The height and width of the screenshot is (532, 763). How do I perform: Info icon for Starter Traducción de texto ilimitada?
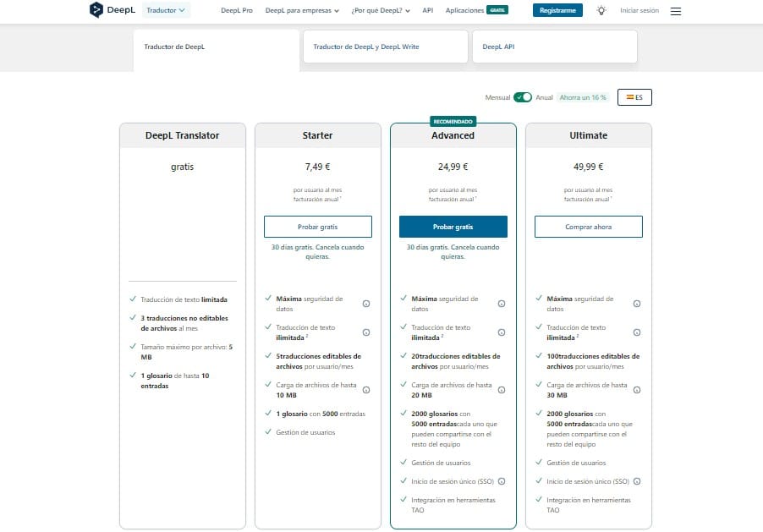366,332
